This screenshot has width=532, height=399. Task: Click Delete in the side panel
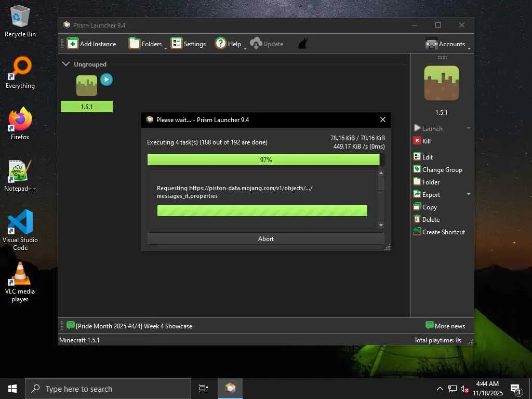coord(426,220)
